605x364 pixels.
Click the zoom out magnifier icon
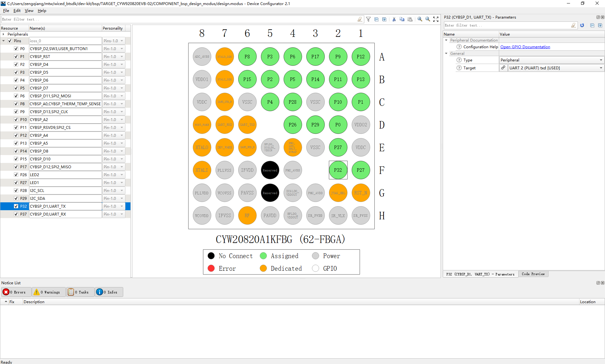[428, 20]
